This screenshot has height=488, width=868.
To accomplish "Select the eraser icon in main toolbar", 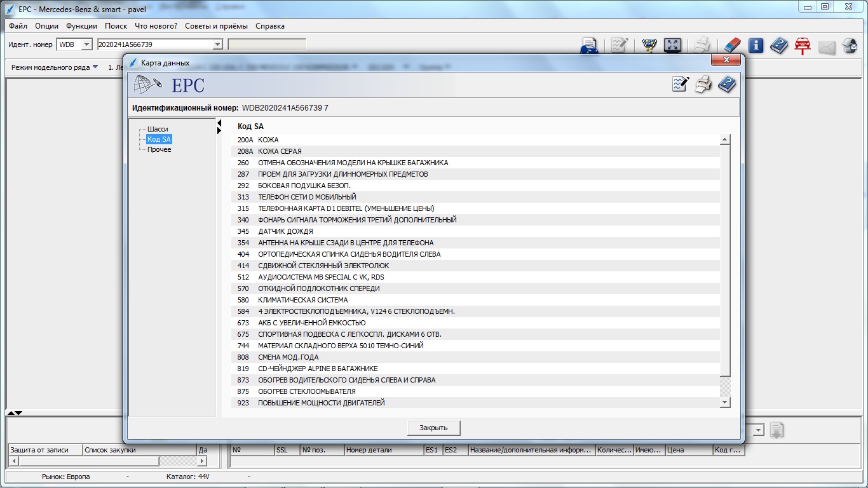I will [x=732, y=45].
